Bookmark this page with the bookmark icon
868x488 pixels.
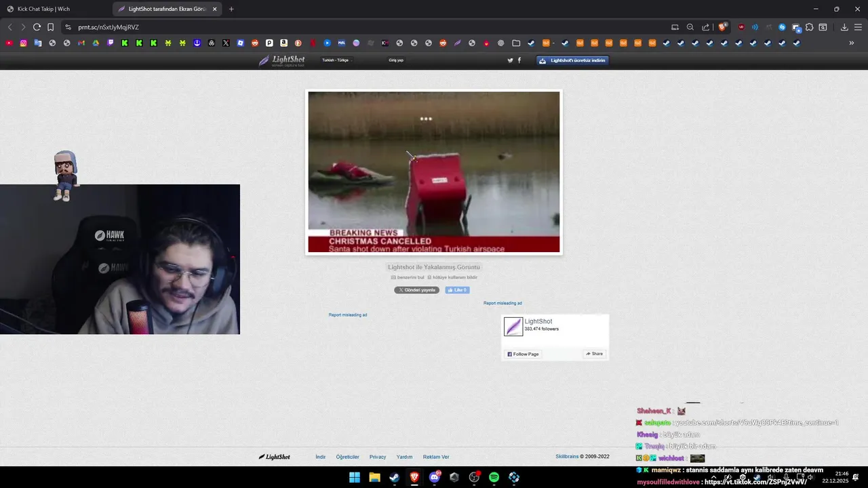click(x=51, y=27)
